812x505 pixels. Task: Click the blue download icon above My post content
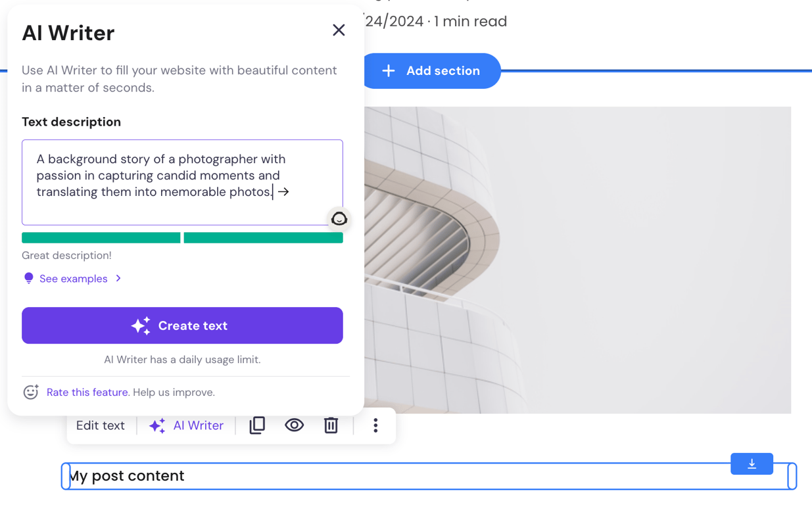pyautogui.click(x=752, y=464)
